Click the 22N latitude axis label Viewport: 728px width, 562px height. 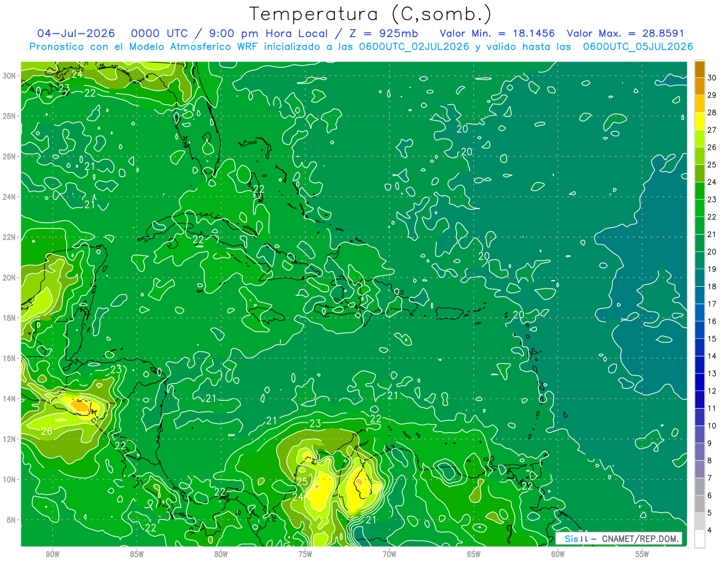tap(9, 237)
